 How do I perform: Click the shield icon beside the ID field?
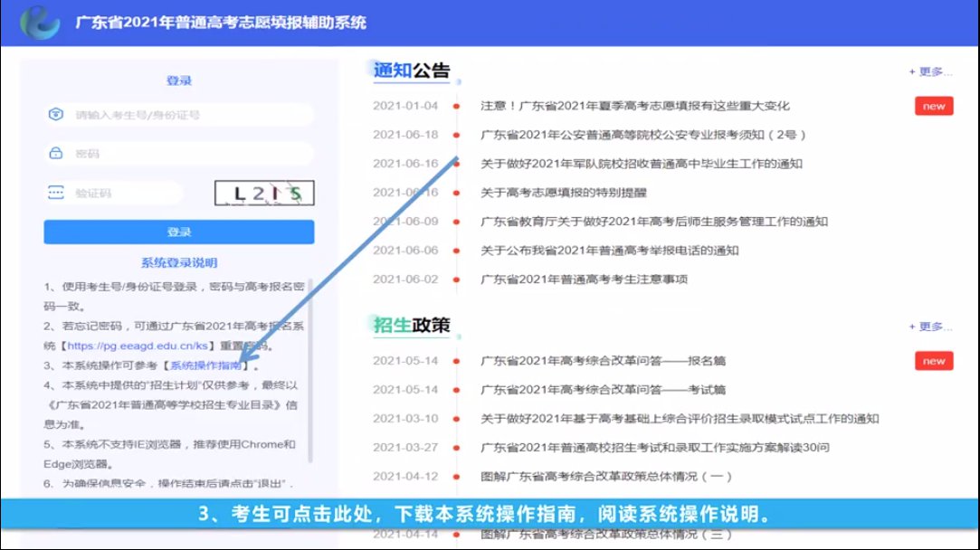coord(55,114)
